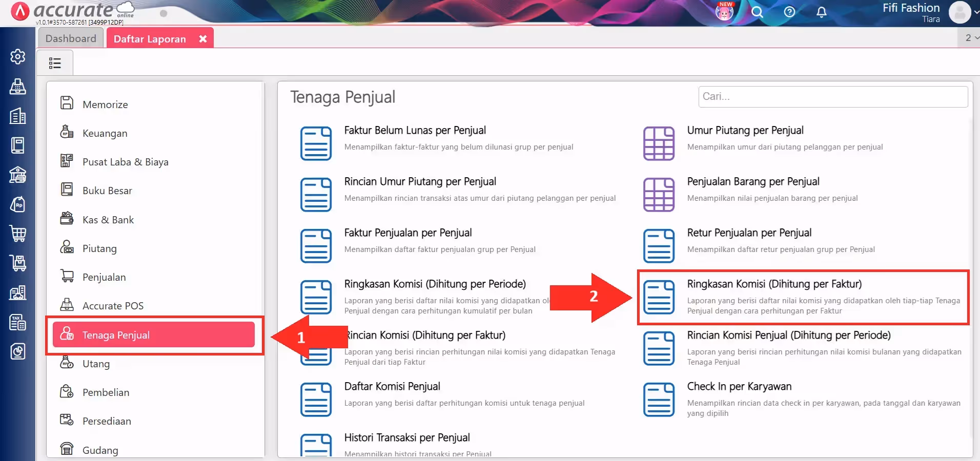Click document icon for Faktur Belum Lunas per Penjual
The width and height of the screenshot is (980, 461).
point(316,143)
